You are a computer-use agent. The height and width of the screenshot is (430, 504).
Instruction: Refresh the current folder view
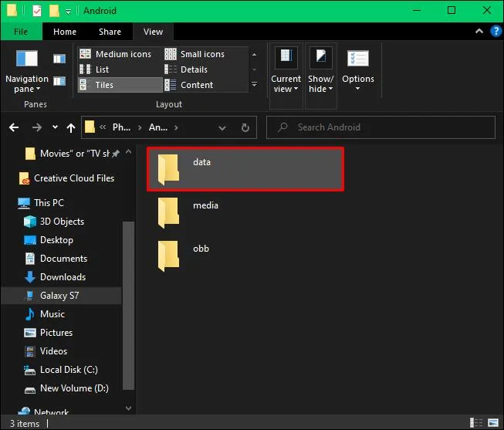click(245, 127)
